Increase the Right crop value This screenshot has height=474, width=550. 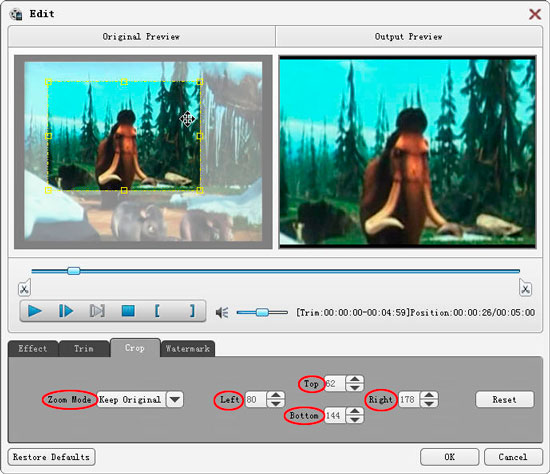tap(429, 395)
